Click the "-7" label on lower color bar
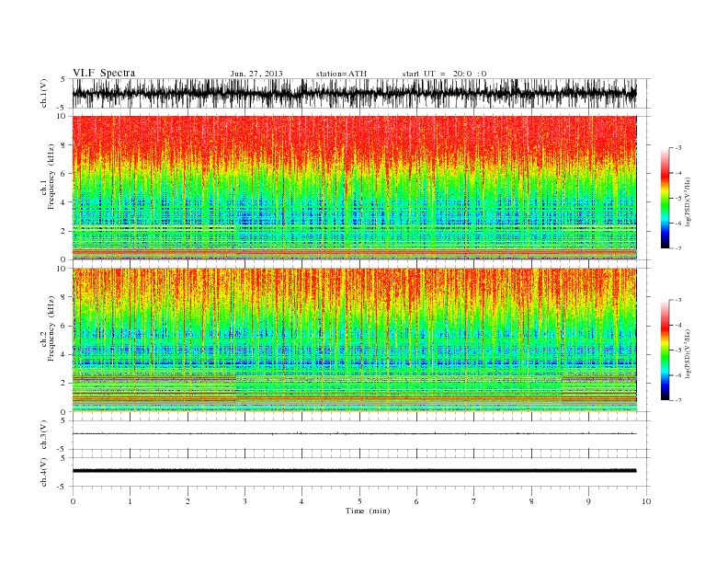The image size is (728, 563). 678,400
